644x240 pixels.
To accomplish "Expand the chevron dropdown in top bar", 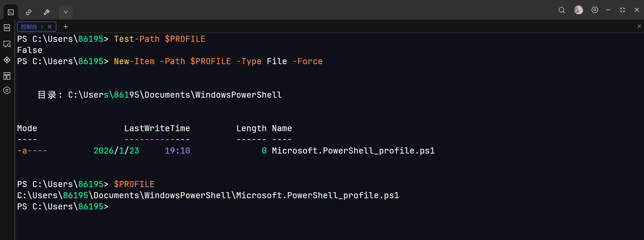I will (x=66, y=12).
